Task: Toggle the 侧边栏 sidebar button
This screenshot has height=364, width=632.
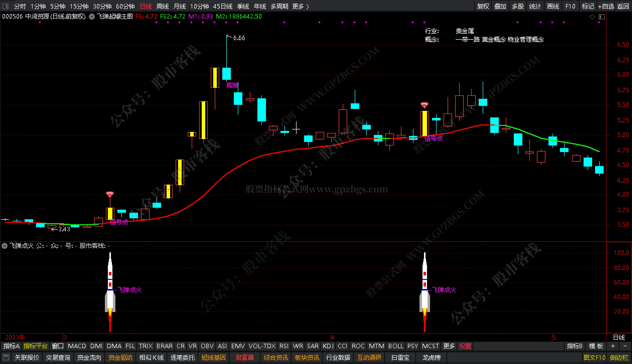Action: [x=619, y=357]
